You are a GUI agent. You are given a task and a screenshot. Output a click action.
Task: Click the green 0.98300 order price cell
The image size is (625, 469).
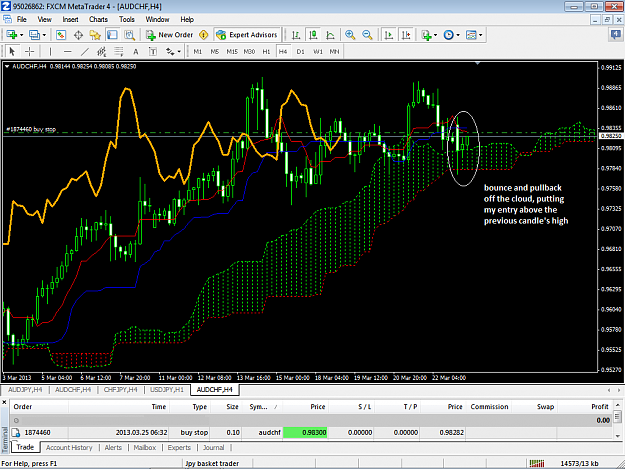pyautogui.click(x=305, y=432)
